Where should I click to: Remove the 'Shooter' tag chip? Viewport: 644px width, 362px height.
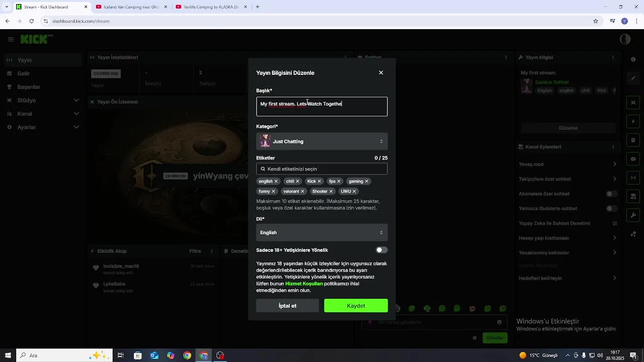pyautogui.click(x=331, y=191)
